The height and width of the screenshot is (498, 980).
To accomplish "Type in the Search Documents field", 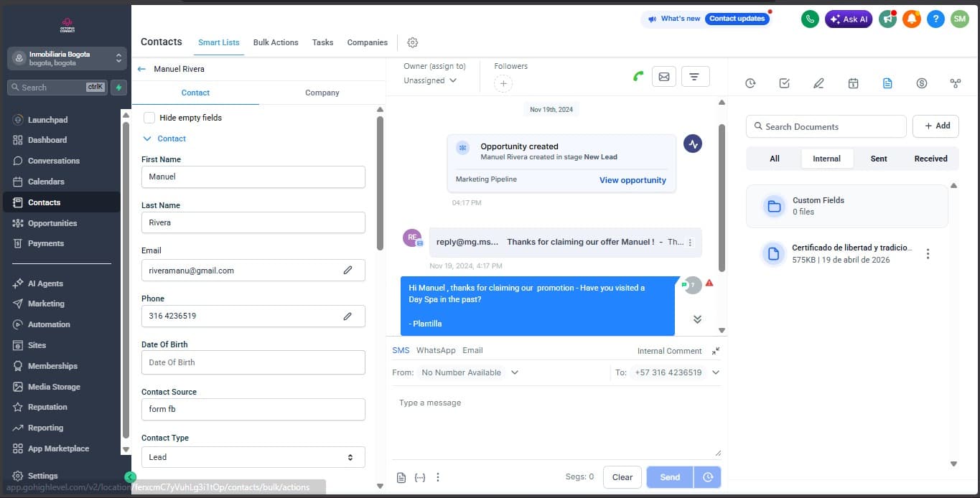I will point(826,126).
